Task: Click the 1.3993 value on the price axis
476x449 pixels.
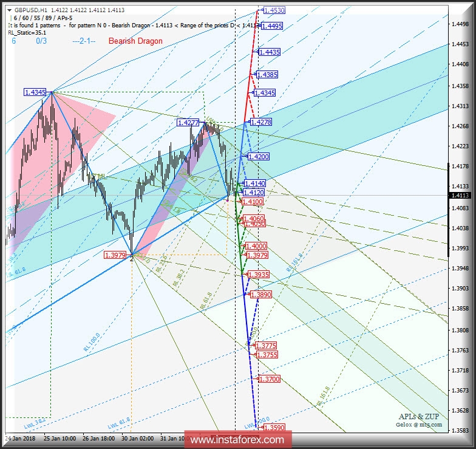Action: click(x=460, y=248)
